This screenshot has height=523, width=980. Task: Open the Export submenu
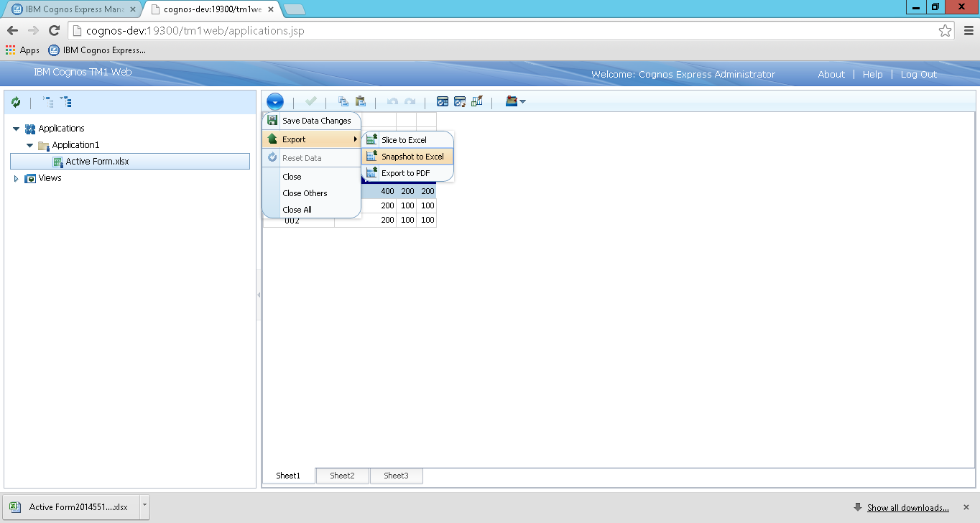pos(311,139)
